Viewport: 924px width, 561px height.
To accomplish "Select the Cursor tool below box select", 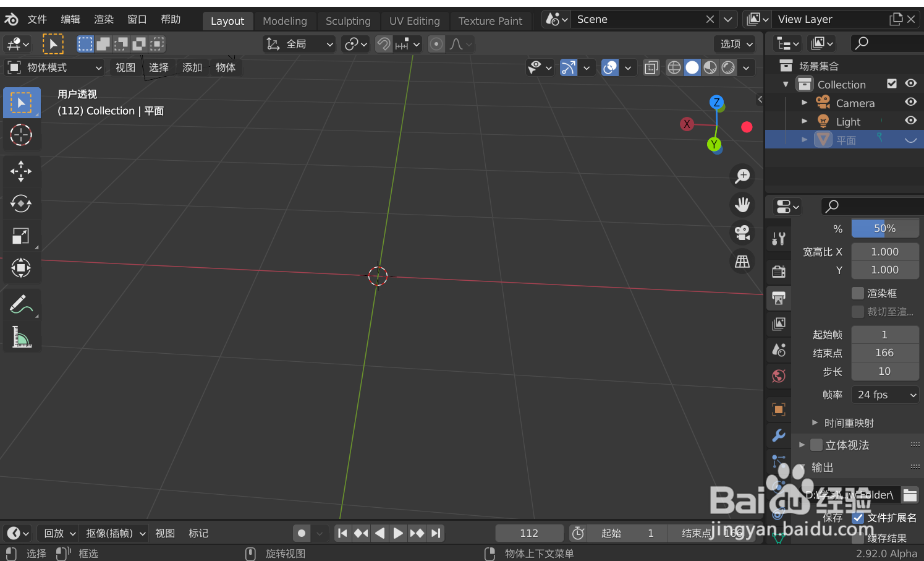I will [21, 135].
